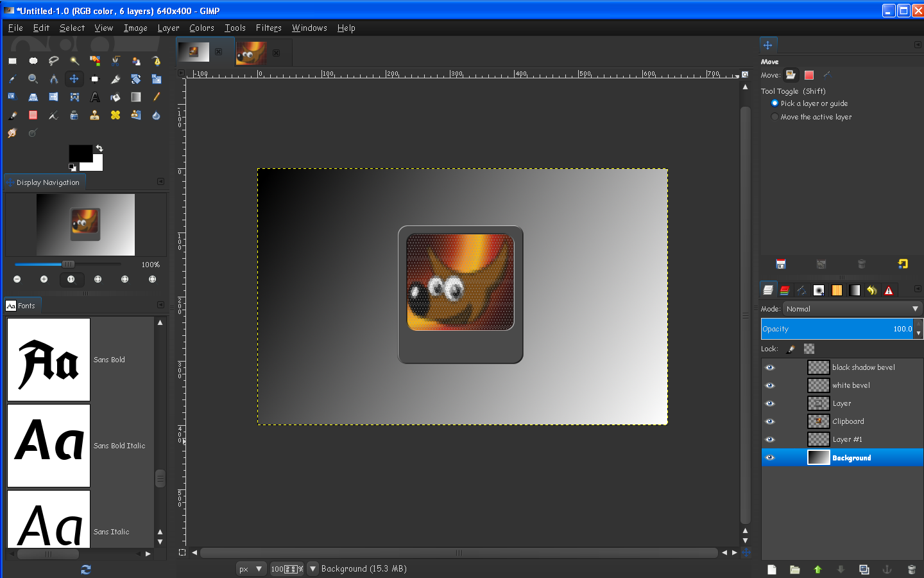Open the Layer menu
Viewport: 924px width, 578px height.
click(x=168, y=28)
